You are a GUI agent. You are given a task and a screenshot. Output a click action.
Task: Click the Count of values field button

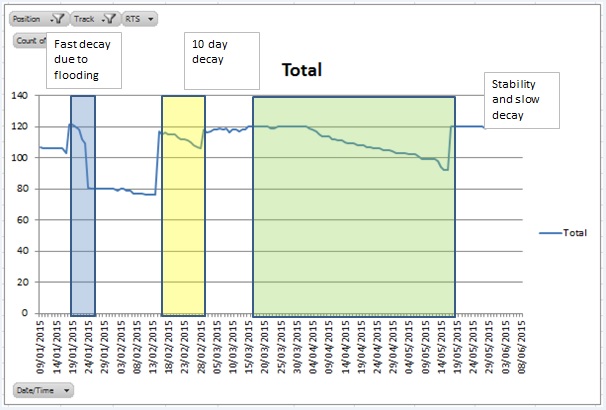pyautogui.click(x=29, y=41)
